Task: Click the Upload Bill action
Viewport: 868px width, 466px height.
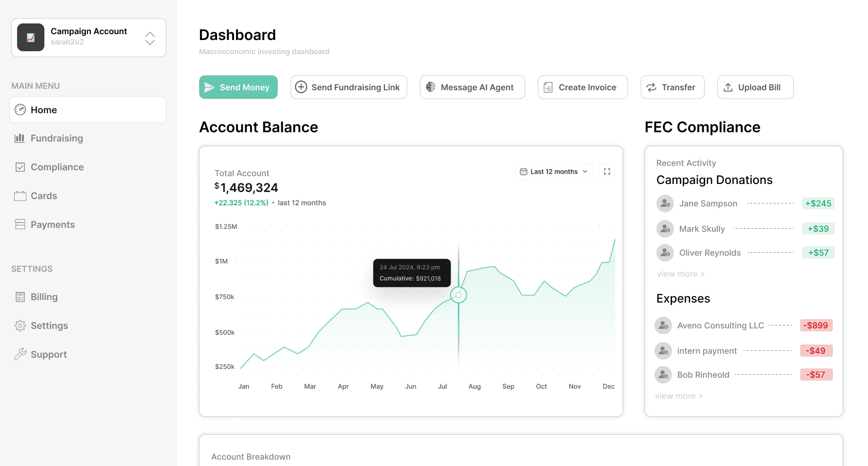Action: click(x=755, y=87)
